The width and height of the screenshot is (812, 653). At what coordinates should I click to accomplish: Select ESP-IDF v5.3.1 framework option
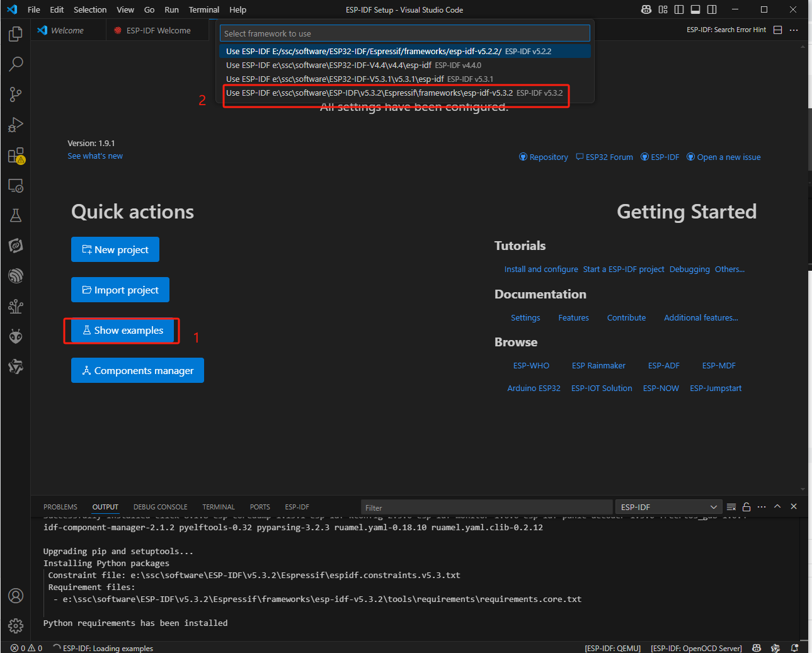405,79
